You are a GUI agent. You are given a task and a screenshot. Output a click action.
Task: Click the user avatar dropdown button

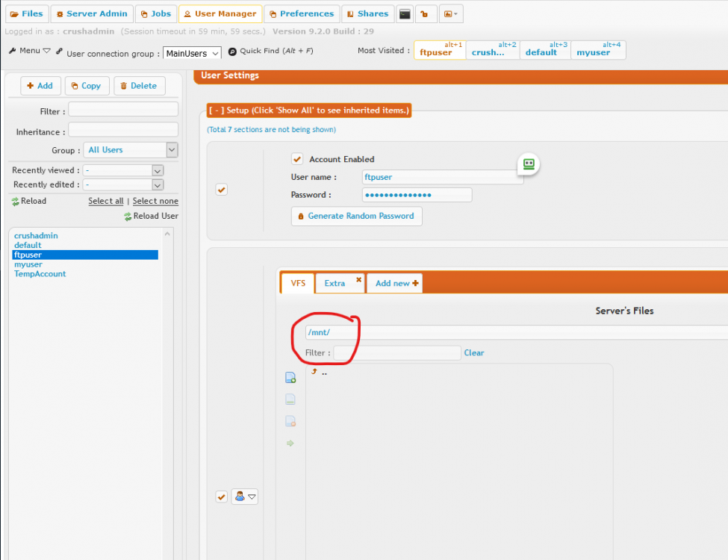click(x=245, y=497)
